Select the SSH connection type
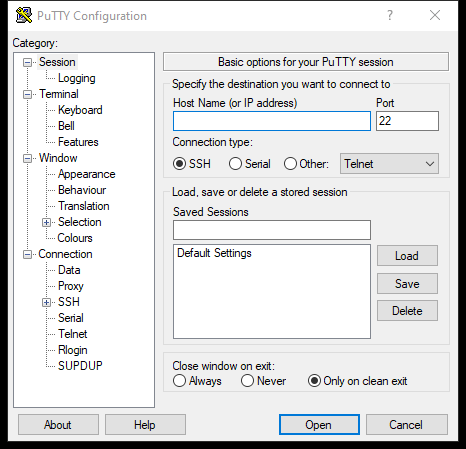This screenshot has width=466, height=449. click(179, 164)
